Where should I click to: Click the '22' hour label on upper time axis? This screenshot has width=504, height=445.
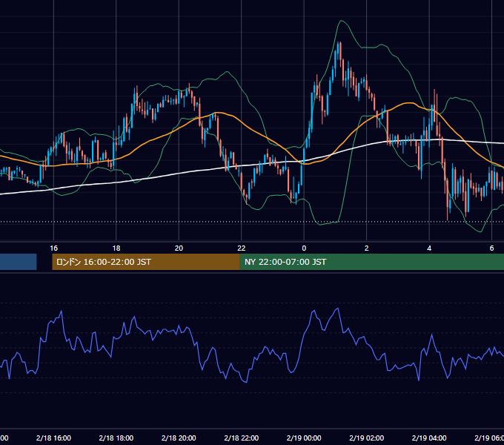click(x=242, y=248)
